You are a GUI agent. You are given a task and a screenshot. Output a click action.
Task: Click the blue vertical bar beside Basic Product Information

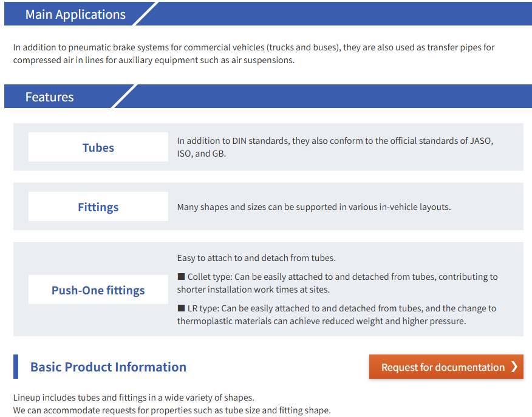(x=16, y=367)
